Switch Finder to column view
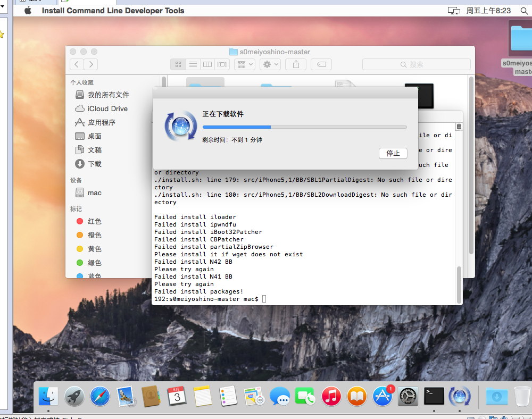 [207, 64]
